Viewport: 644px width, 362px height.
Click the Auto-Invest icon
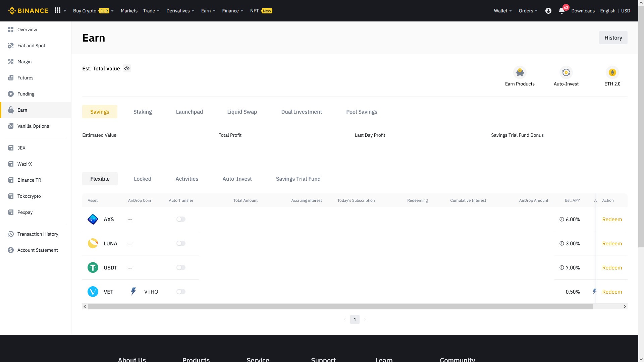click(566, 72)
